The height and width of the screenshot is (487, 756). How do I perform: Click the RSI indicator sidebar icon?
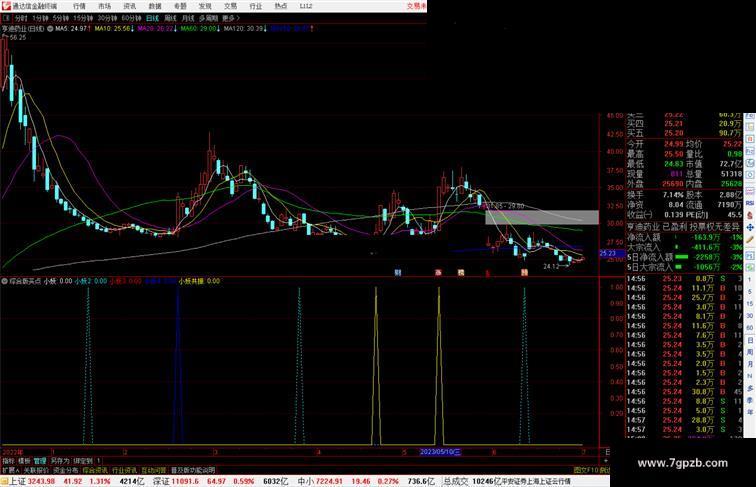tap(750, 203)
